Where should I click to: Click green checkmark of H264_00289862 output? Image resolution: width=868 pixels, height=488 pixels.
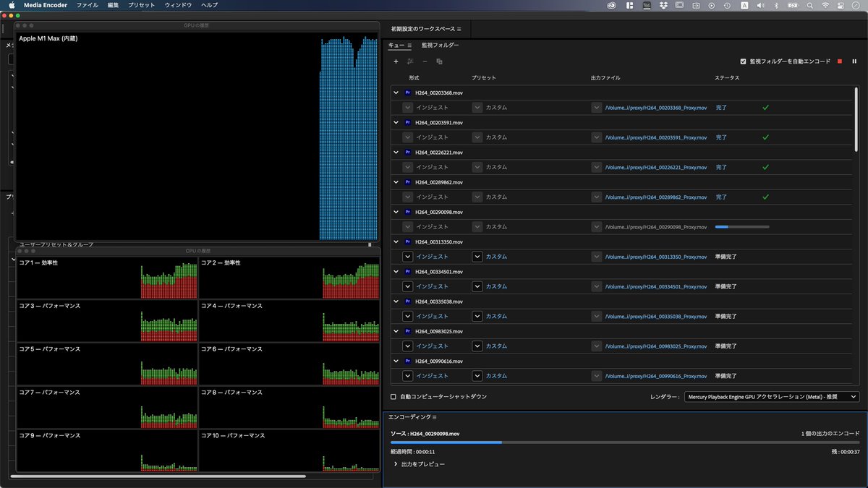pos(765,197)
